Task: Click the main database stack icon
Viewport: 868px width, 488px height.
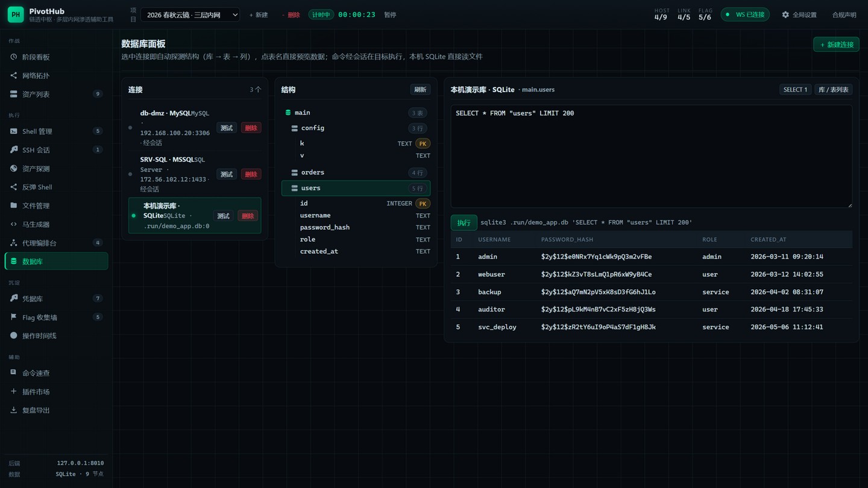Action: 288,113
